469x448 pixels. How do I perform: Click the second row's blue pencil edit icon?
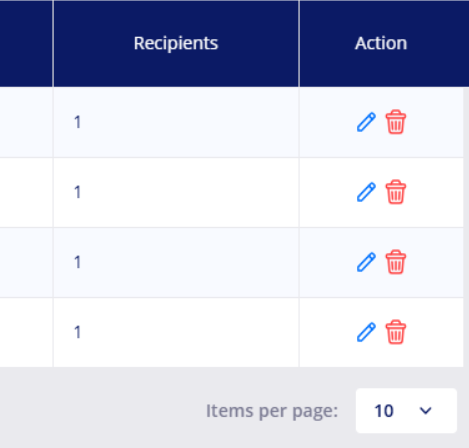click(x=366, y=192)
